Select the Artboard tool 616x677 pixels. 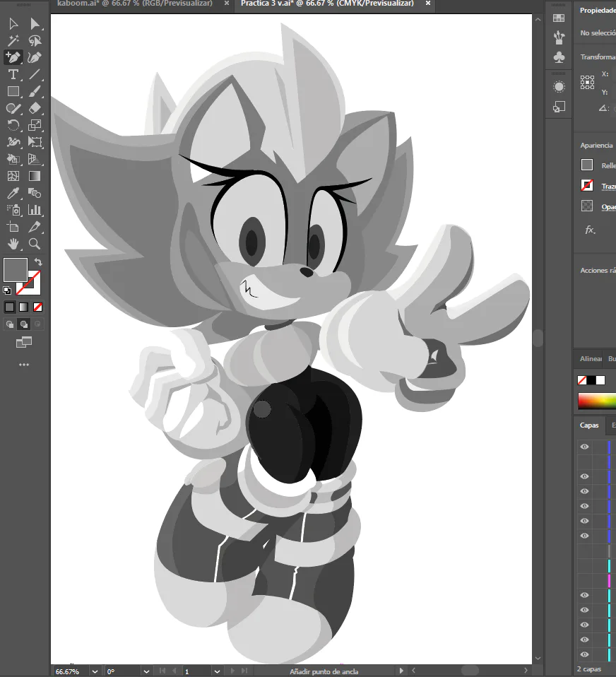coord(13,227)
